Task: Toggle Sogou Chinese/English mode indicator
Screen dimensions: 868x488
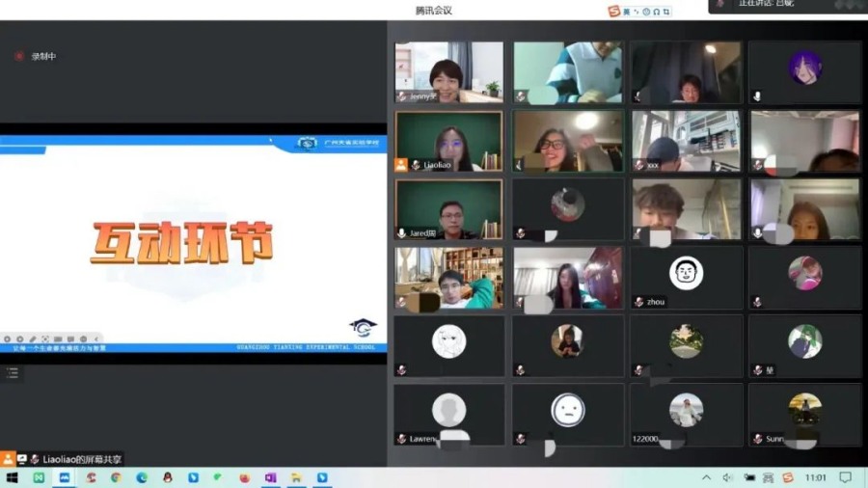Action: [x=627, y=12]
